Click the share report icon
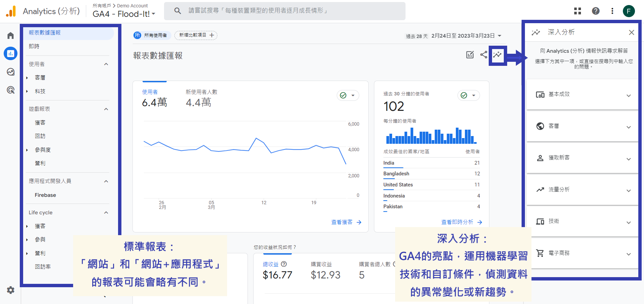644x304 pixels. coord(484,55)
